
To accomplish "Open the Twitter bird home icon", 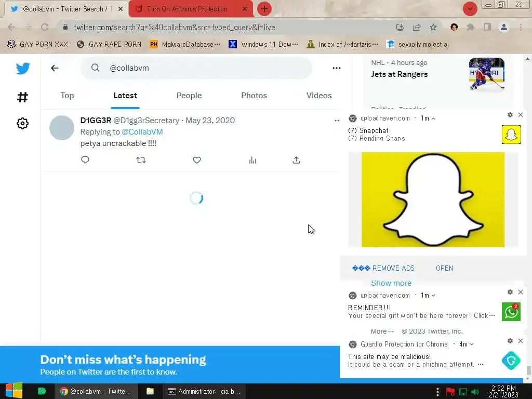I will pyautogui.click(x=23, y=69).
